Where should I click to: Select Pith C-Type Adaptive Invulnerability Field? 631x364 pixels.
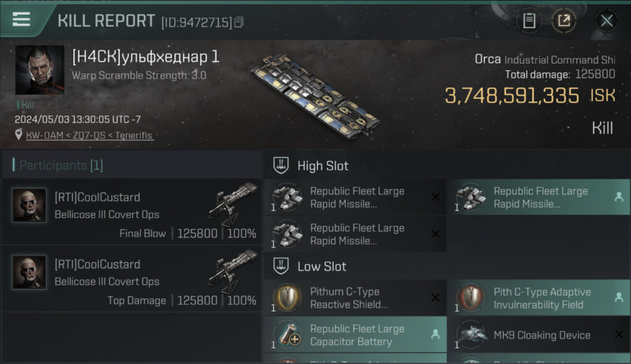tap(538, 298)
